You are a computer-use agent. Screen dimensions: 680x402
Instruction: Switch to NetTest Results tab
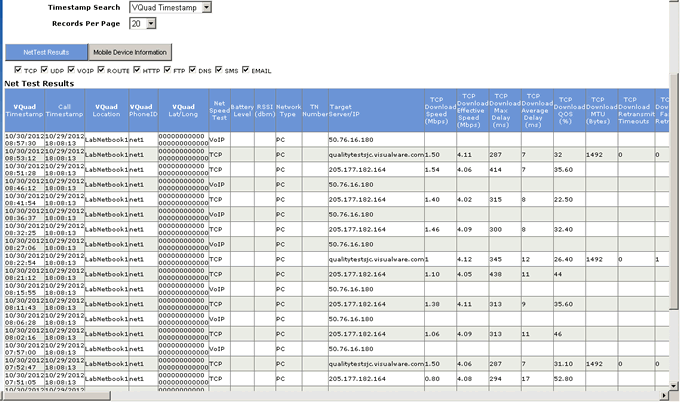point(44,51)
